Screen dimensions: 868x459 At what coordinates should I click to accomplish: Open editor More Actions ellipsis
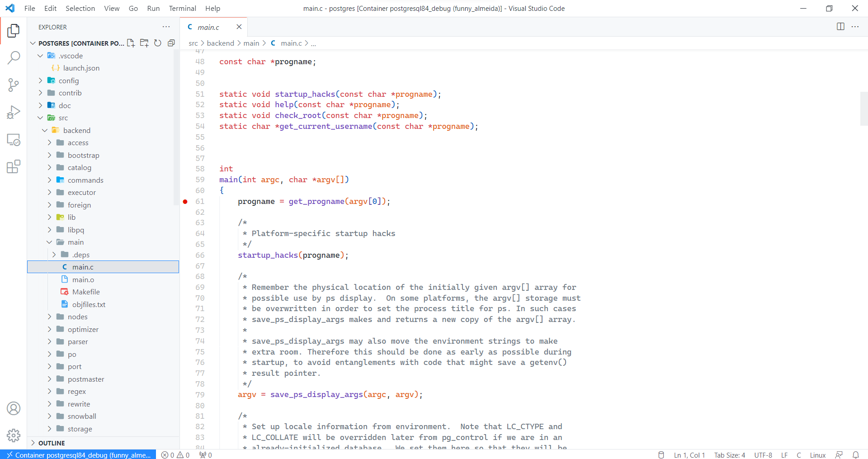pyautogui.click(x=855, y=27)
